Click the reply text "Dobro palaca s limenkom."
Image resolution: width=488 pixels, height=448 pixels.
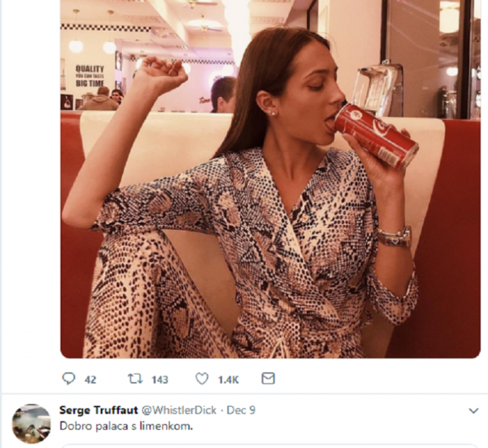point(126,426)
